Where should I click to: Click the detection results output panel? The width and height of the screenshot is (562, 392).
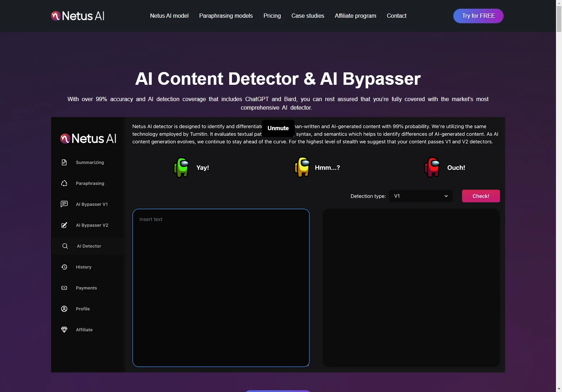coord(411,288)
